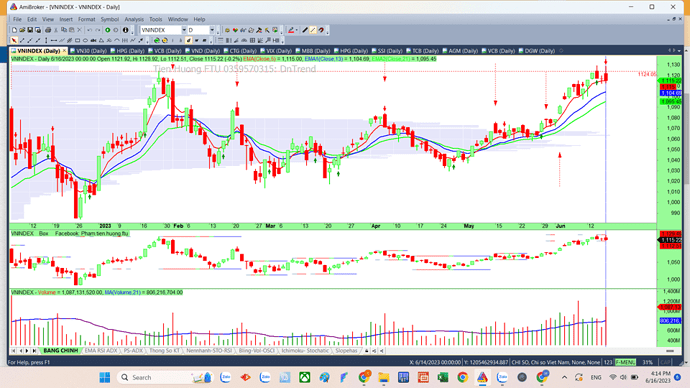Viewport: 690px width, 388px height.
Task: Click the chart horizontal scrollbar thumb
Action: pos(670,351)
